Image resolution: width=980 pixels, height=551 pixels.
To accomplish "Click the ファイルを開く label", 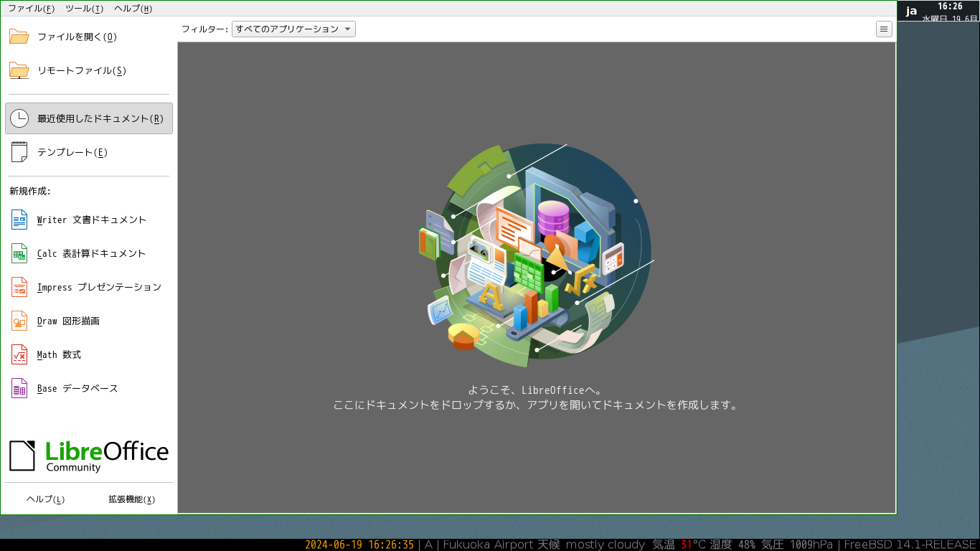I will pyautogui.click(x=77, y=37).
